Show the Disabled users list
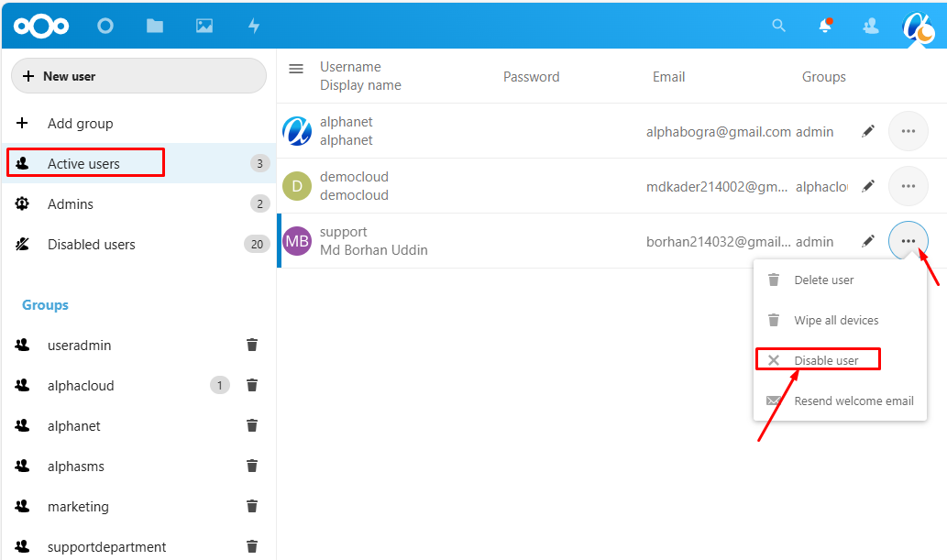 coord(91,245)
